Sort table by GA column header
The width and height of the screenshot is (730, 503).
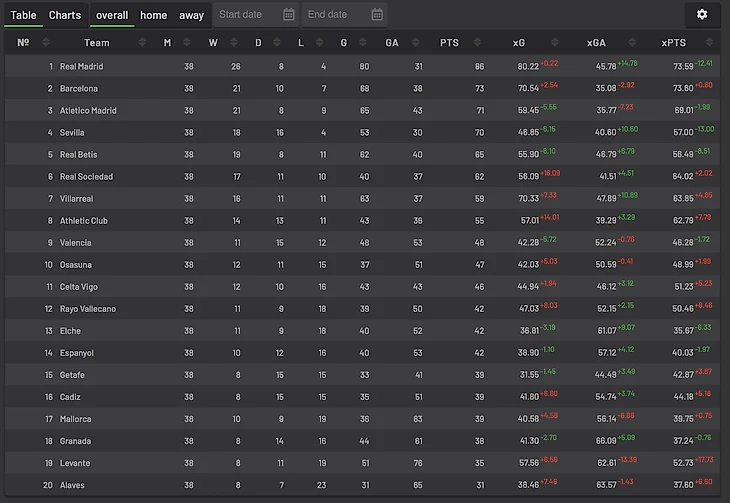(x=391, y=43)
